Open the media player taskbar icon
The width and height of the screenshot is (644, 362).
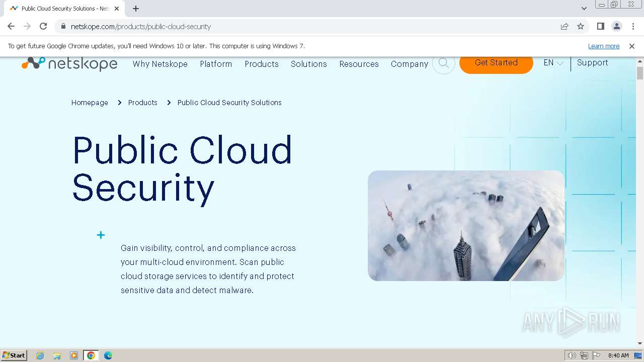pos(74,355)
